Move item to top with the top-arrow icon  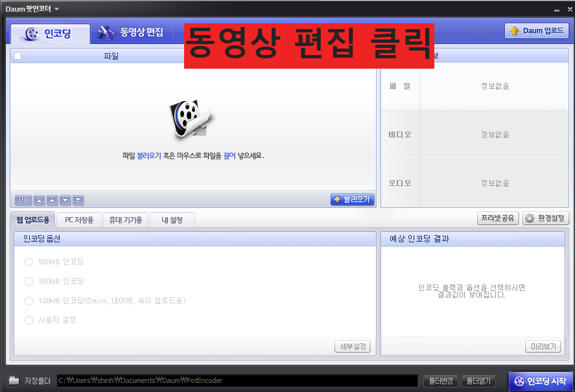tap(40, 200)
